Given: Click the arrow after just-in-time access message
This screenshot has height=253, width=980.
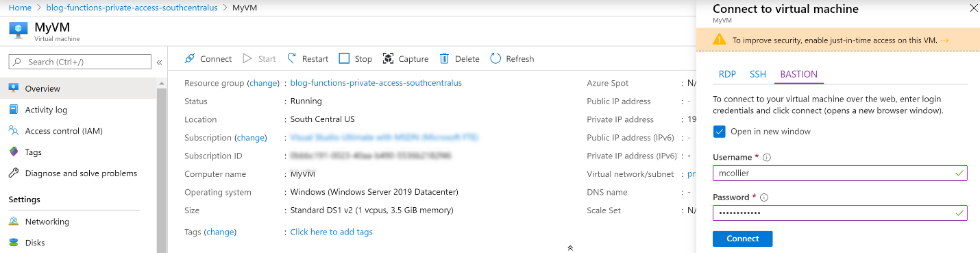Looking at the screenshot, I should click(945, 40).
